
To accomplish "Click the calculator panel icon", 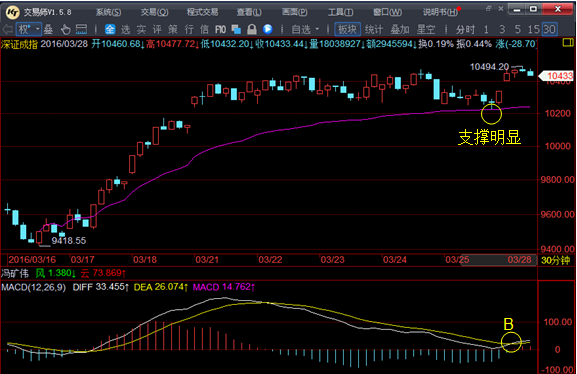I will pyautogui.click(x=81, y=29).
